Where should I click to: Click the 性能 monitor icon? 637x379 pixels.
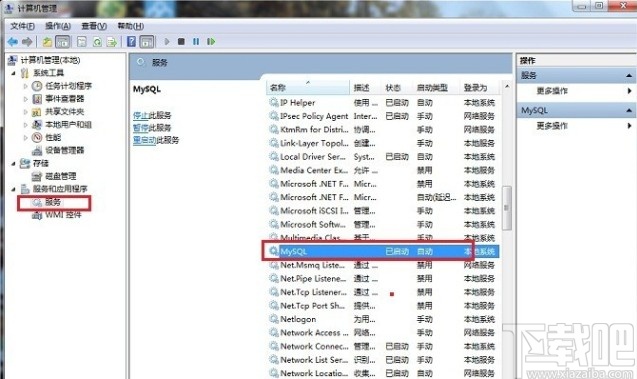pyautogui.click(x=37, y=137)
